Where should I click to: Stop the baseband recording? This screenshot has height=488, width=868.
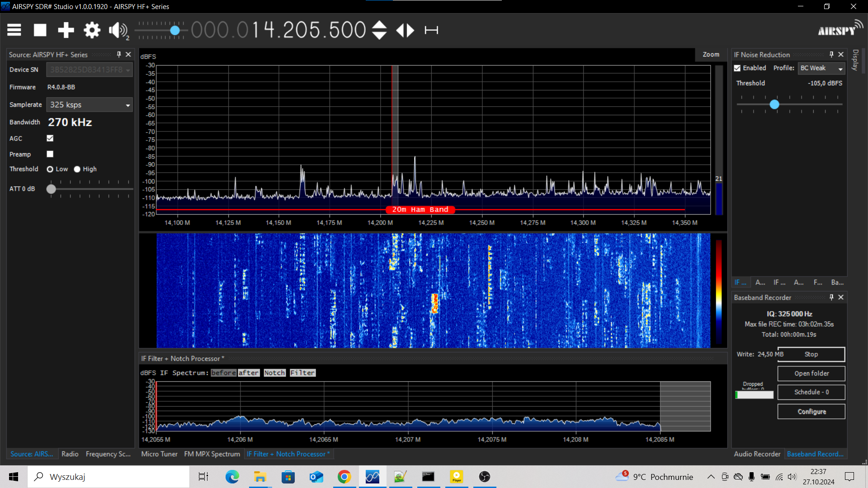811,354
